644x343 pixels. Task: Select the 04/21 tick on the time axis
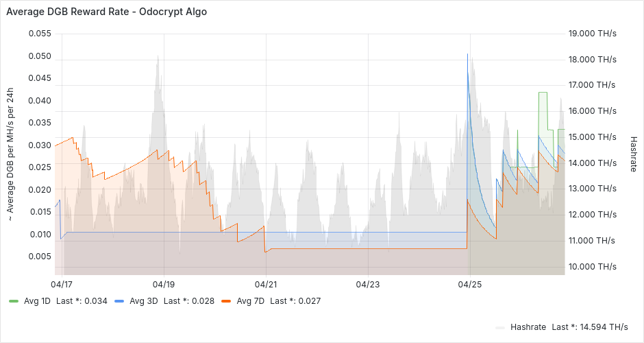tap(266, 283)
